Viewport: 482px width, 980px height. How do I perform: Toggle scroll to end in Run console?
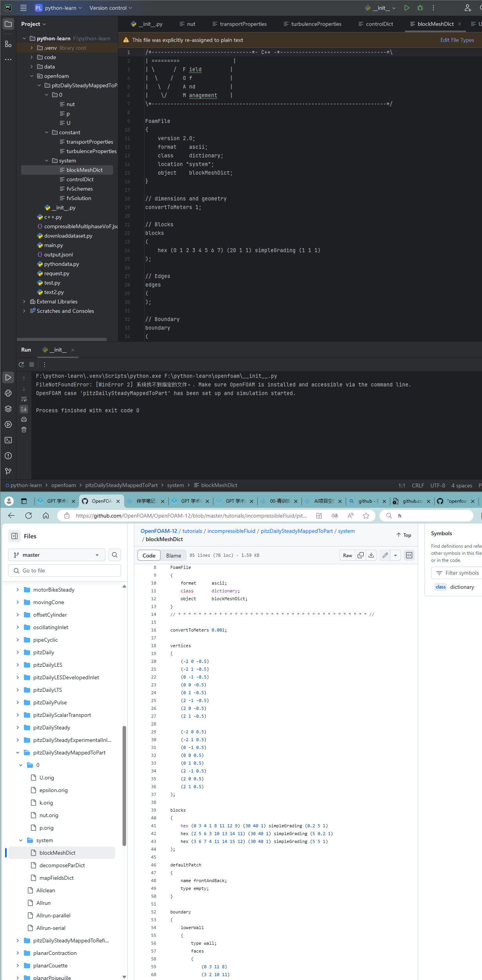point(24,409)
